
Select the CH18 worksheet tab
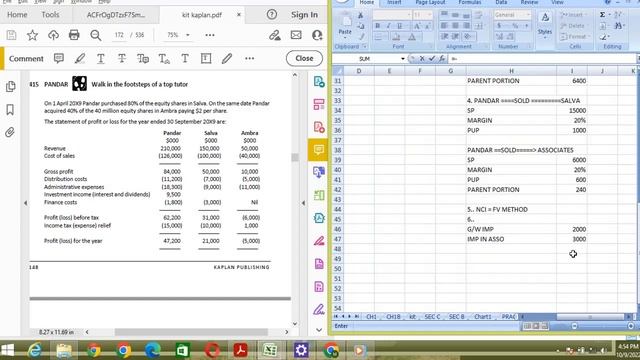(x=393, y=317)
